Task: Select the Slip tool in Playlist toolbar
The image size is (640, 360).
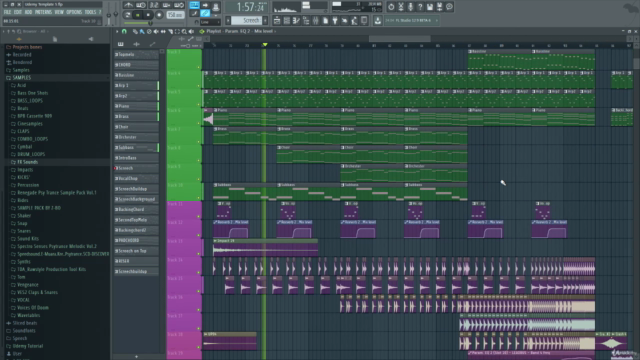Action: point(163,31)
